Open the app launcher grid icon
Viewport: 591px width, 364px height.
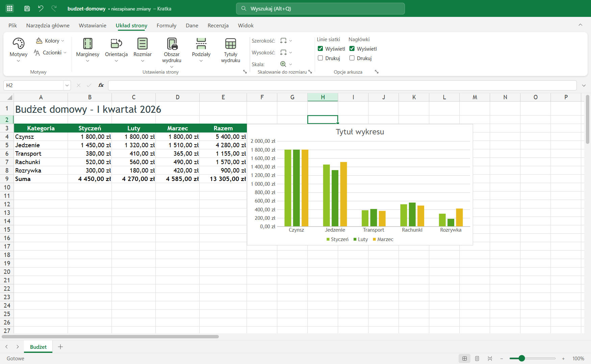10,8
